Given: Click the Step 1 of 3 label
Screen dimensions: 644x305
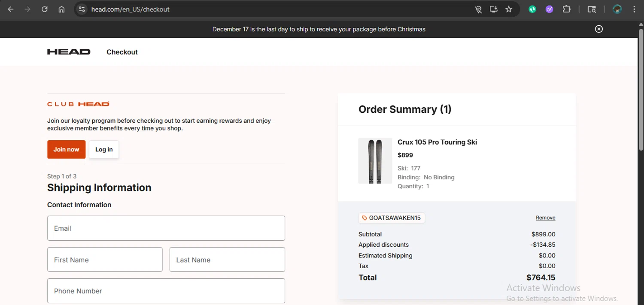Looking at the screenshot, I should [x=62, y=176].
